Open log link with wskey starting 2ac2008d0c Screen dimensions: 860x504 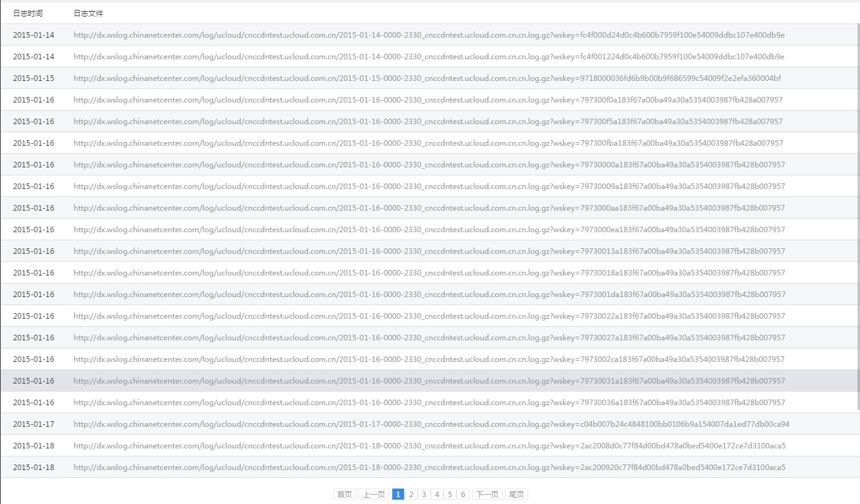[429, 446]
